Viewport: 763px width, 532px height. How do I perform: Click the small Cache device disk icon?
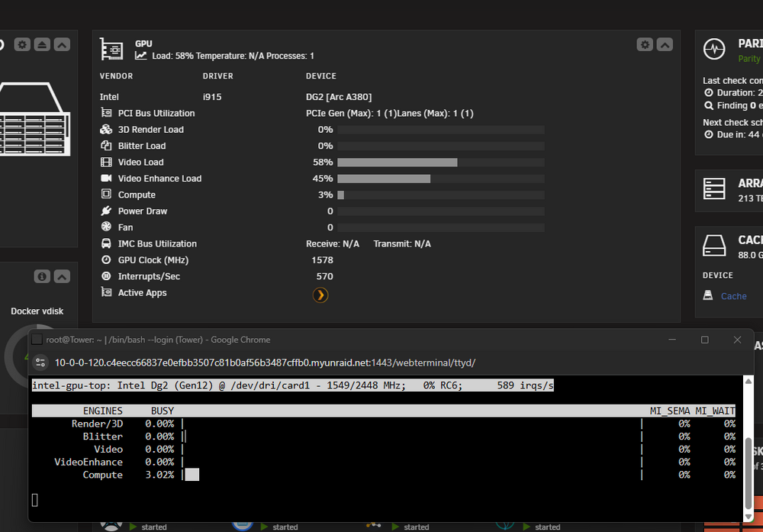tap(708, 295)
